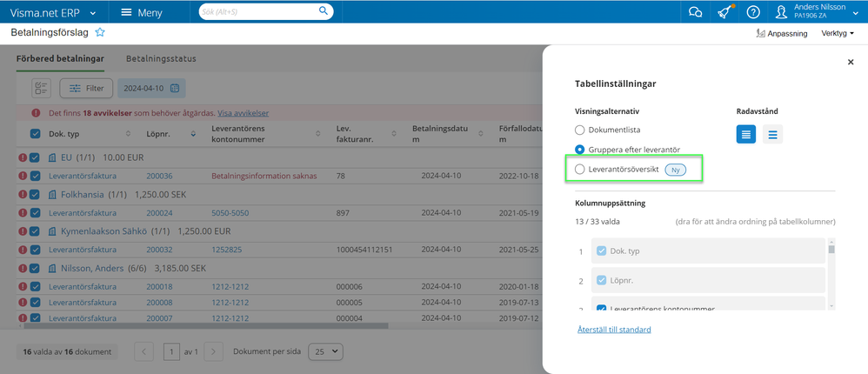Select the Dokumentlista radio option

click(x=580, y=130)
